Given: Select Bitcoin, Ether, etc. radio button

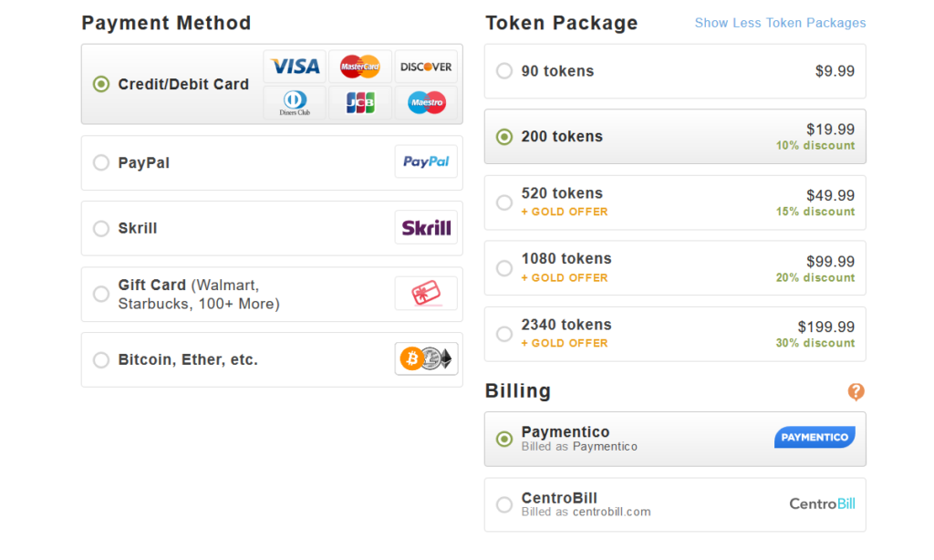Looking at the screenshot, I should click(x=101, y=360).
